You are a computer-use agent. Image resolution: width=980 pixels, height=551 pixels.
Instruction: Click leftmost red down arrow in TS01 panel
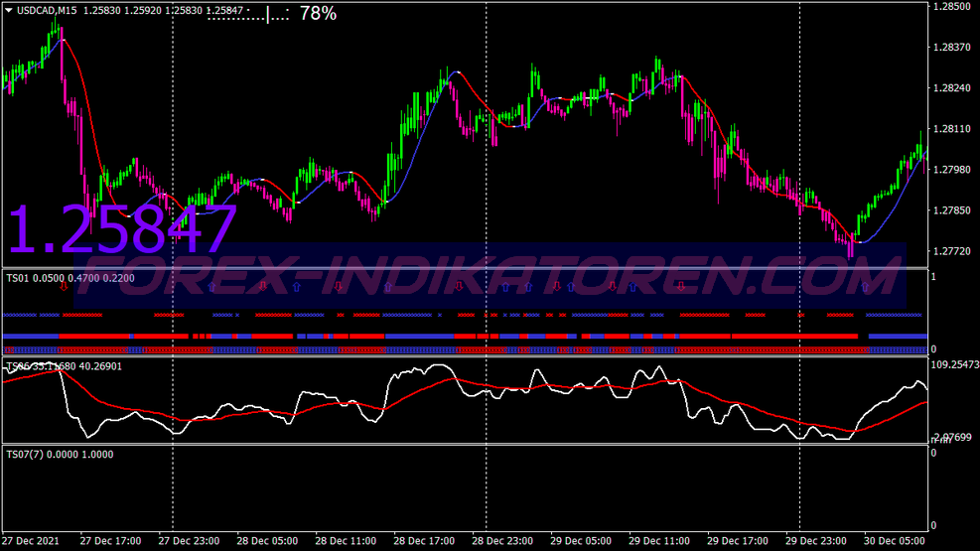tap(64, 286)
